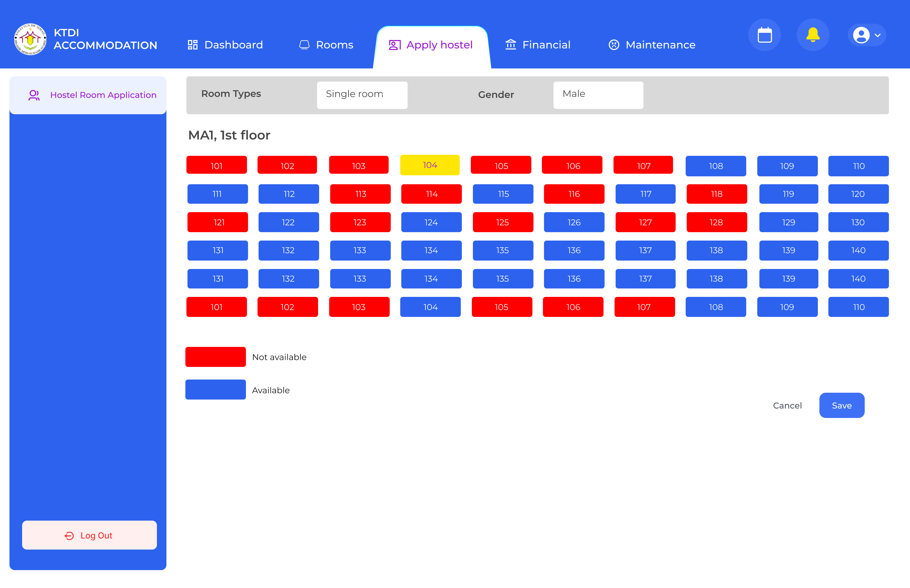Open the Room Types dropdown showing Single room
This screenshot has width=910, height=588.
coord(362,94)
